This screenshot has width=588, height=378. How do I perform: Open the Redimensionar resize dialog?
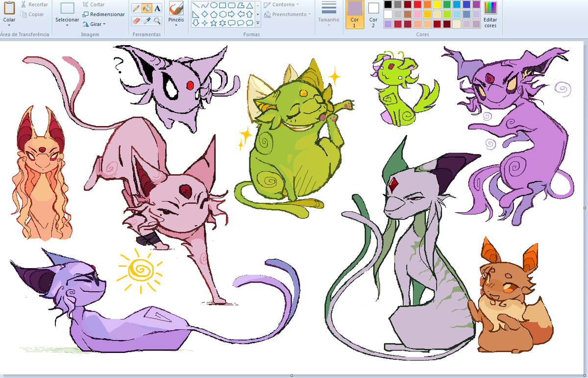[x=103, y=15]
